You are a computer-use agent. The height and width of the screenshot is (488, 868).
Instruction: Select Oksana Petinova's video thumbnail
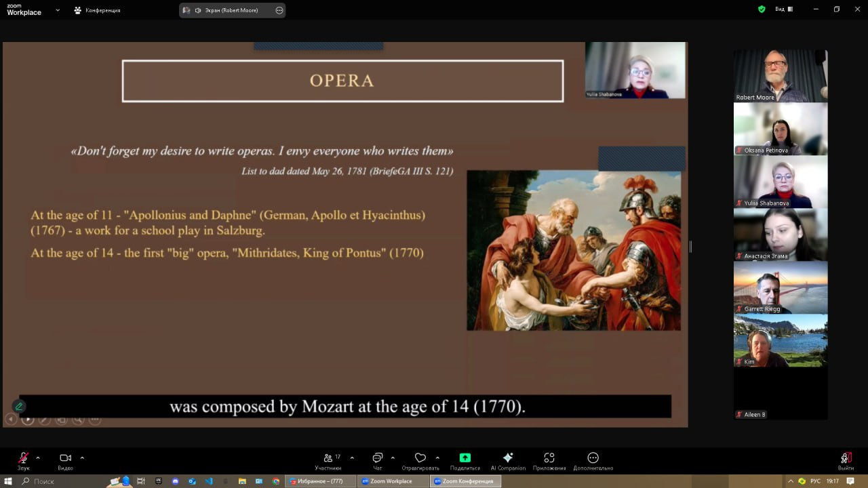(781, 129)
